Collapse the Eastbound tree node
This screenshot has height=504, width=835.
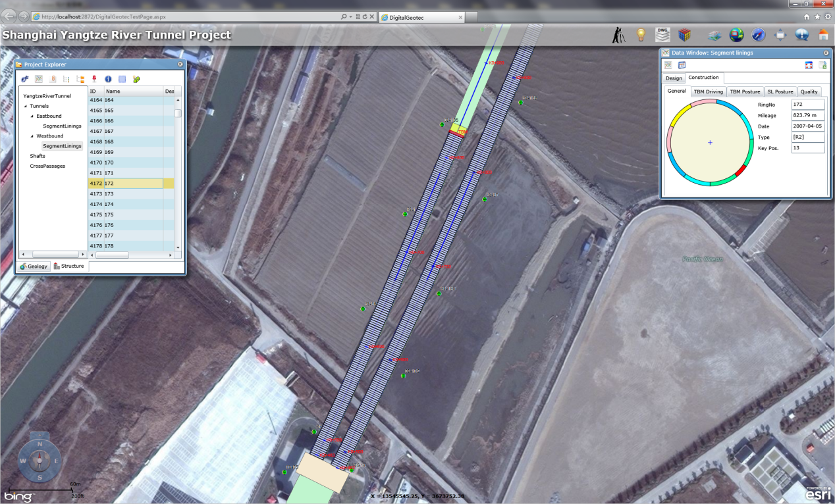pyautogui.click(x=32, y=116)
